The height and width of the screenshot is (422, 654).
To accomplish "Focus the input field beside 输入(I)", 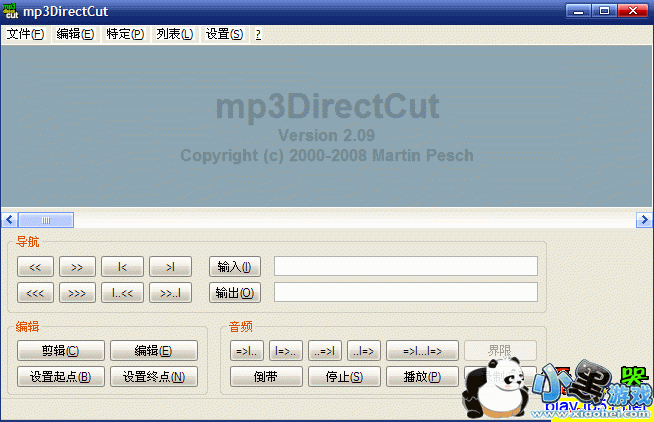I will (406, 266).
